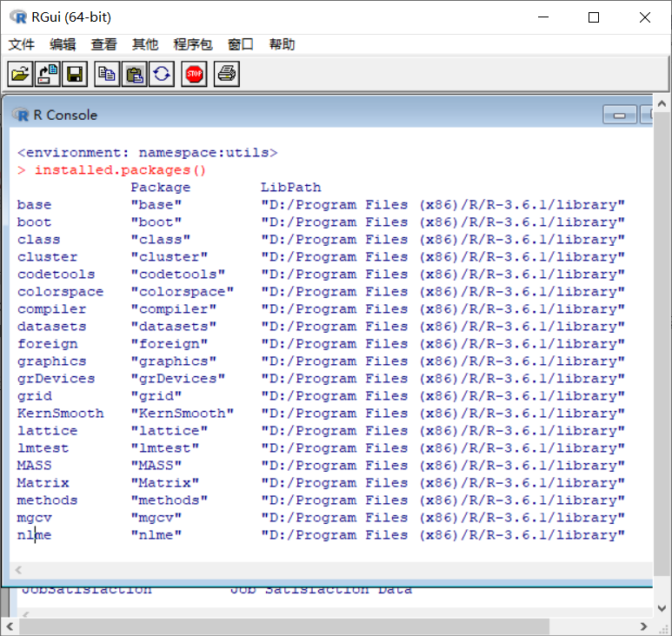Image resolution: width=672 pixels, height=636 pixels.
Task: Click the nlme row name
Action: (34, 535)
